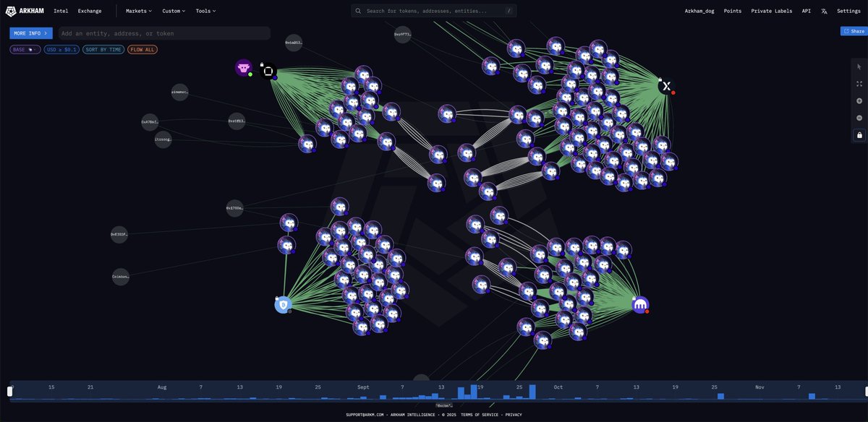Open Settings

click(848, 11)
